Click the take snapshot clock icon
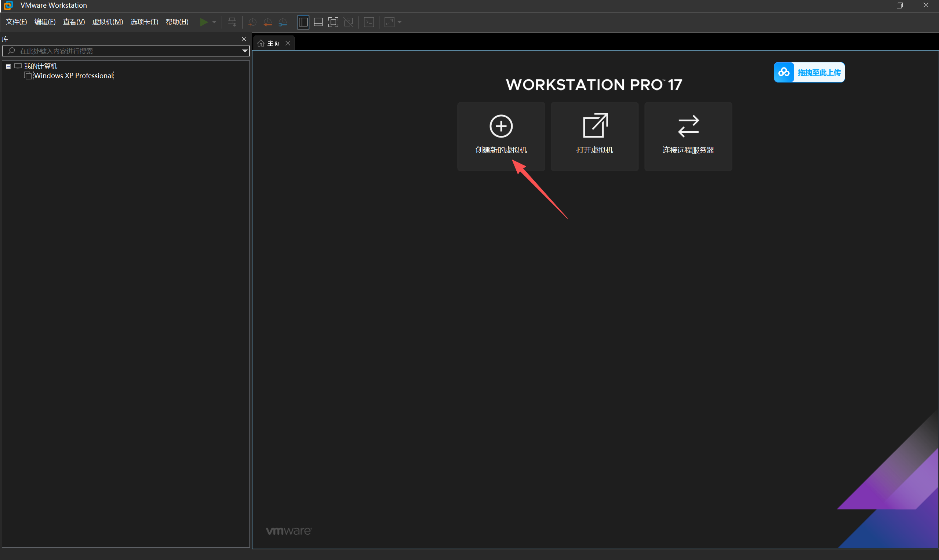The width and height of the screenshot is (939, 560). pyautogui.click(x=252, y=22)
